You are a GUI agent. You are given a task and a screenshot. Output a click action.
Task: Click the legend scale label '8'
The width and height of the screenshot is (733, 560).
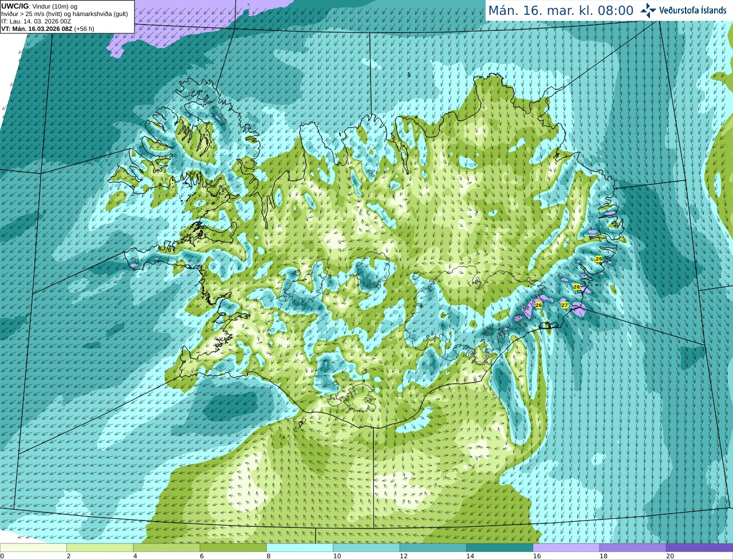[269, 556]
